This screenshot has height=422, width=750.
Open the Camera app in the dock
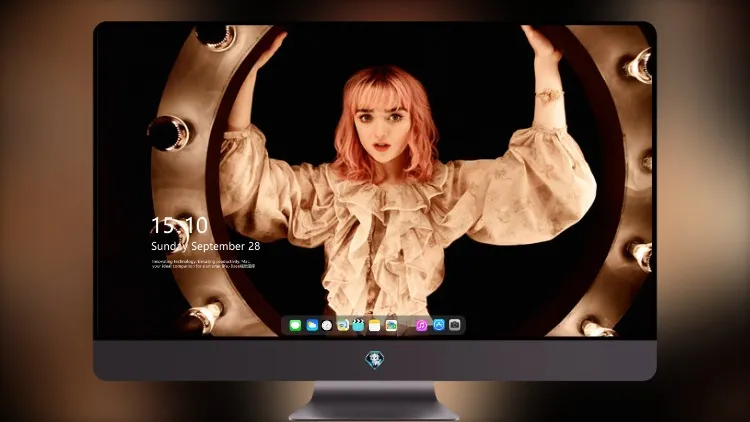coord(455,325)
